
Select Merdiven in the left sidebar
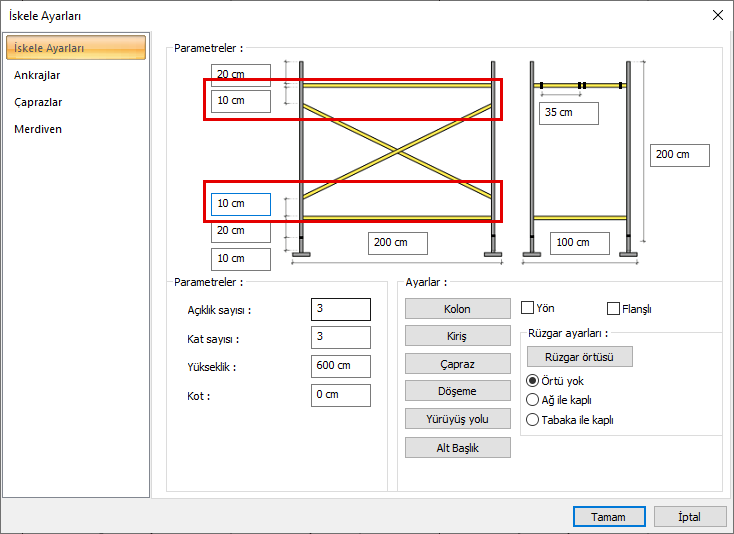click(38, 129)
